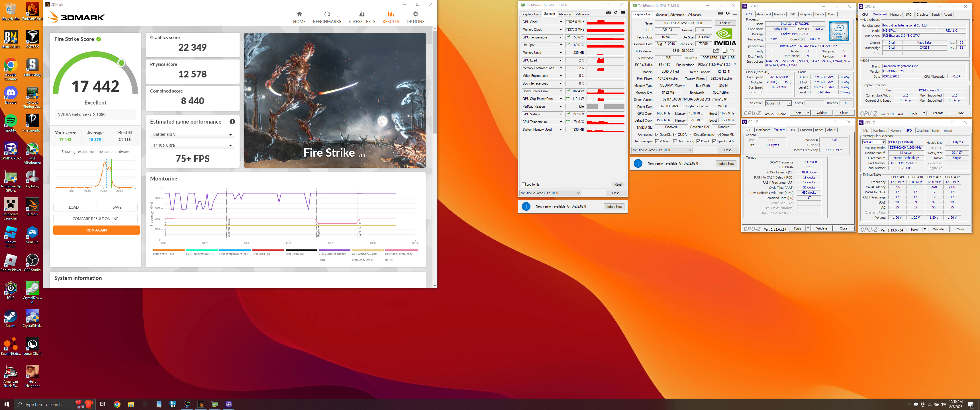Image resolution: width=980 pixels, height=410 pixels.
Task: Switch to Validation tab in GPU-Z Graphics Card window
Action: click(694, 15)
